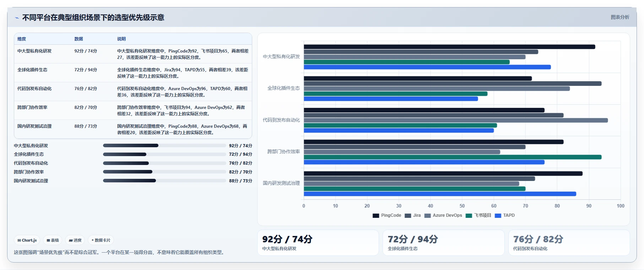
Task: Click the 跨部门协作效率 chart axis label
Action: click(x=283, y=152)
